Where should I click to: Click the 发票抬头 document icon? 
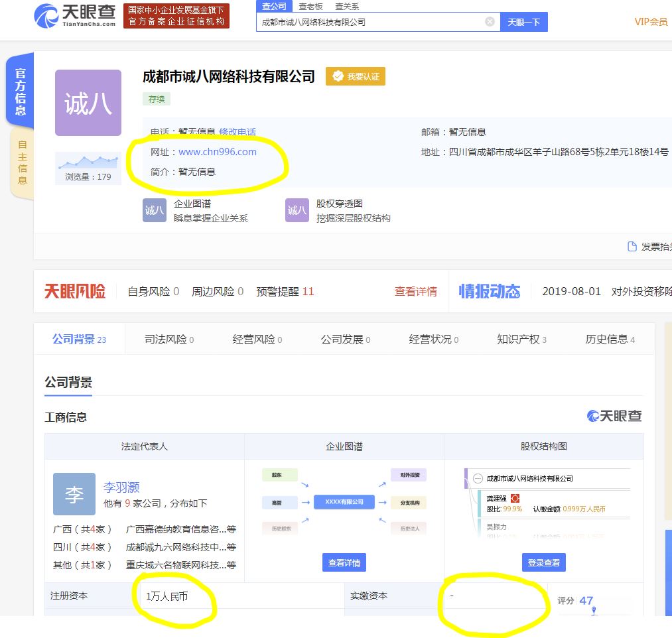coord(632,246)
